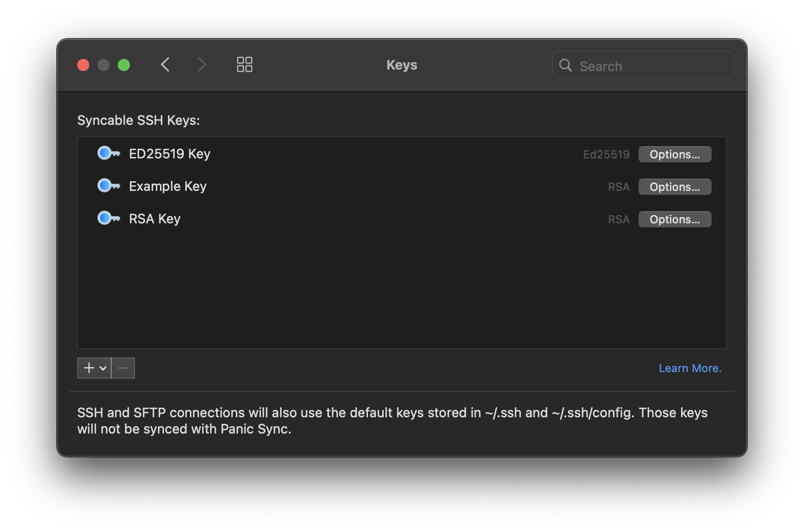Image resolution: width=804 pixels, height=532 pixels.
Task: Select the Example Key row
Action: pyautogui.click(x=401, y=186)
